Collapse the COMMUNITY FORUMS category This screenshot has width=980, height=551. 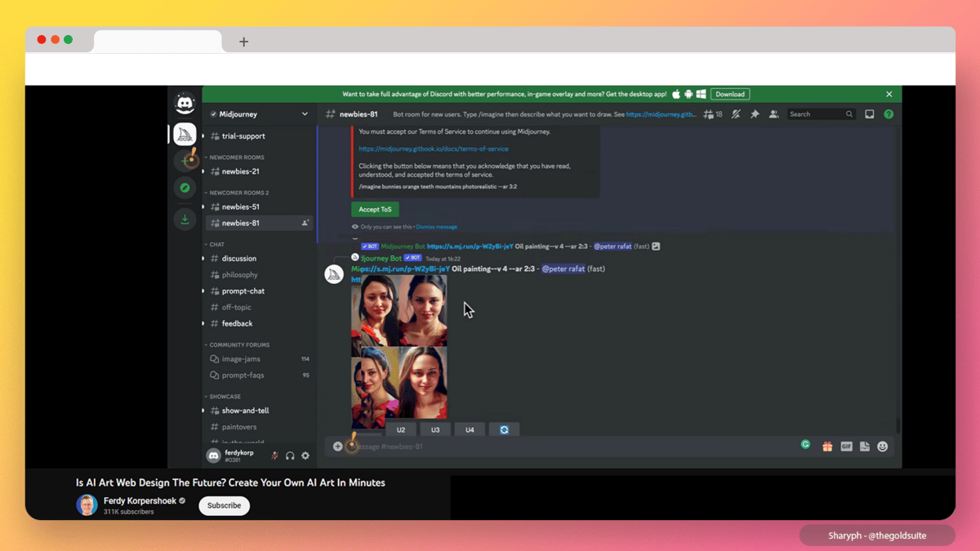(237, 344)
